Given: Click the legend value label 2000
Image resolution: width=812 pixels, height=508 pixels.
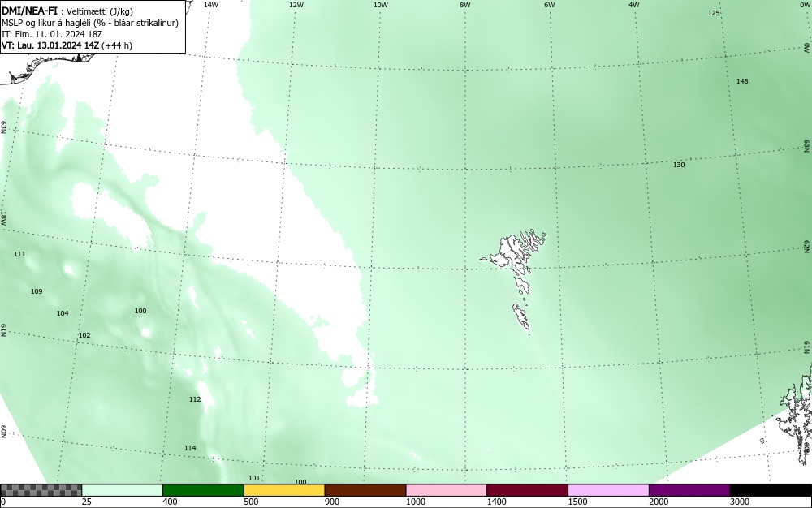Looking at the screenshot, I should click(x=659, y=502).
